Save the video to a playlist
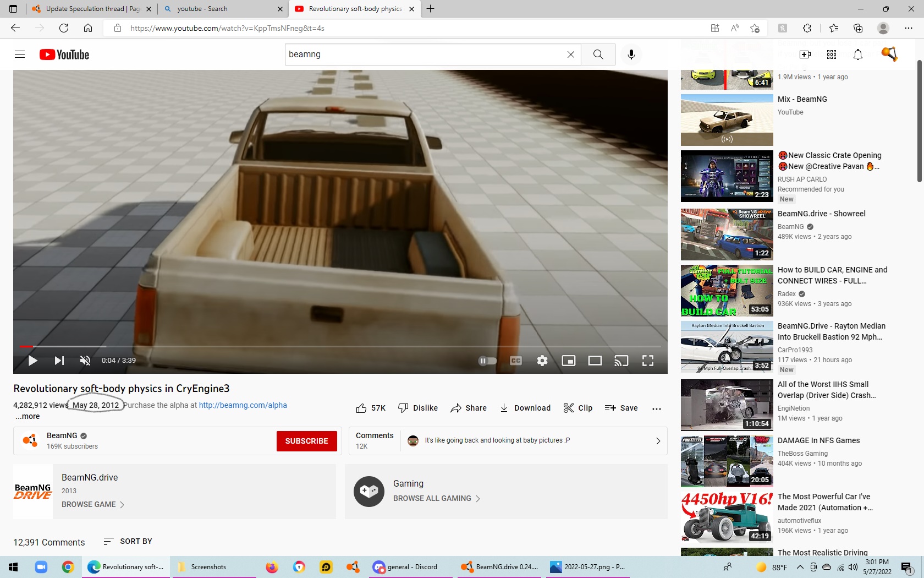924x578 pixels. click(621, 408)
